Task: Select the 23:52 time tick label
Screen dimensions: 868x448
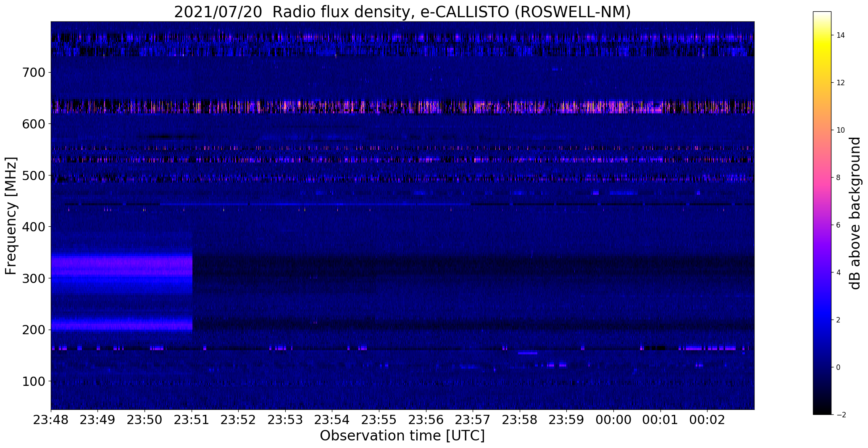Action: tap(239, 420)
